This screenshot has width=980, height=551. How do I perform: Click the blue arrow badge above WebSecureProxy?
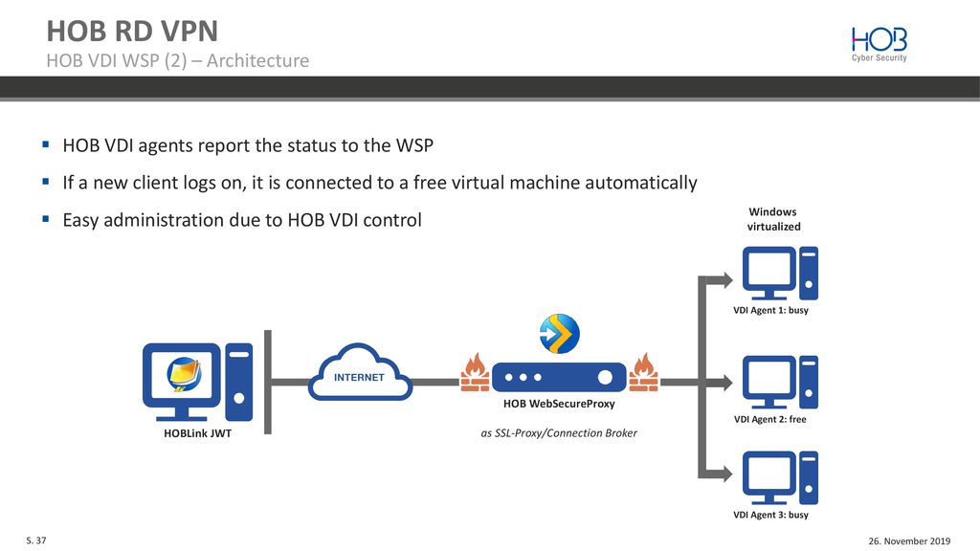[x=559, y=334]
